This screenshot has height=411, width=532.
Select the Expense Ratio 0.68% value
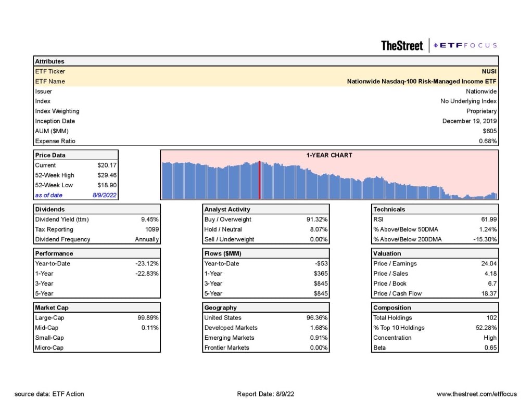click(x=488, y=141)
